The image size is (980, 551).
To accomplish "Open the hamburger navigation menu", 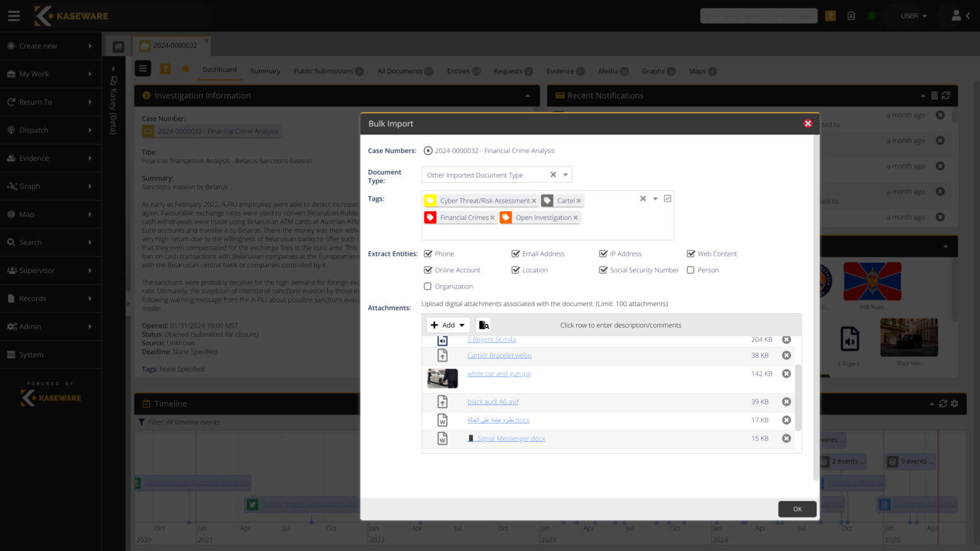I will (x=13, y=16).
